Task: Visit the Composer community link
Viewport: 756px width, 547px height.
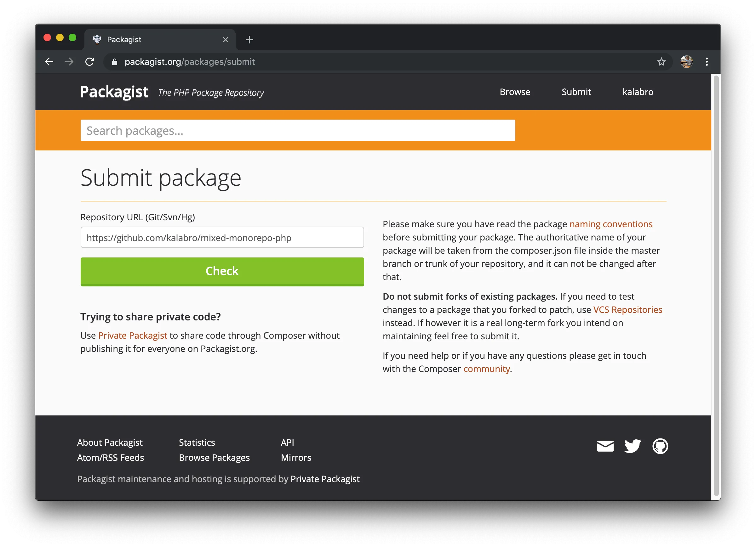Action: 487,369
